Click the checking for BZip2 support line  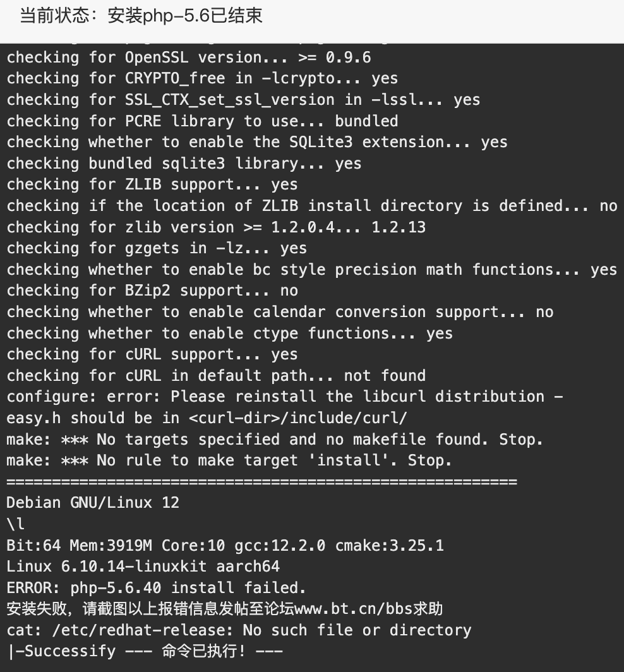pos(153,291)
